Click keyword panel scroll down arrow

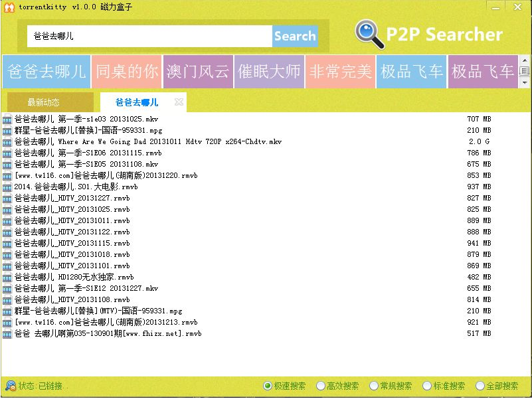tap(525, 82)
